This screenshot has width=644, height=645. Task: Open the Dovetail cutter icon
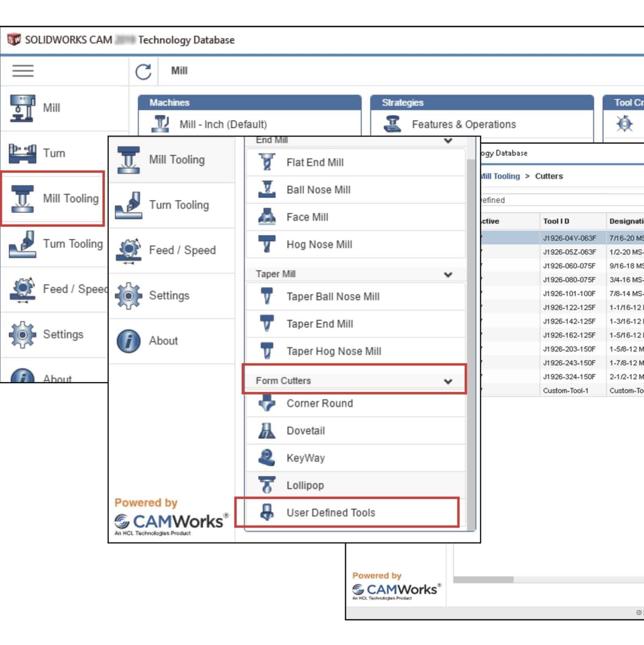point(267,431)
